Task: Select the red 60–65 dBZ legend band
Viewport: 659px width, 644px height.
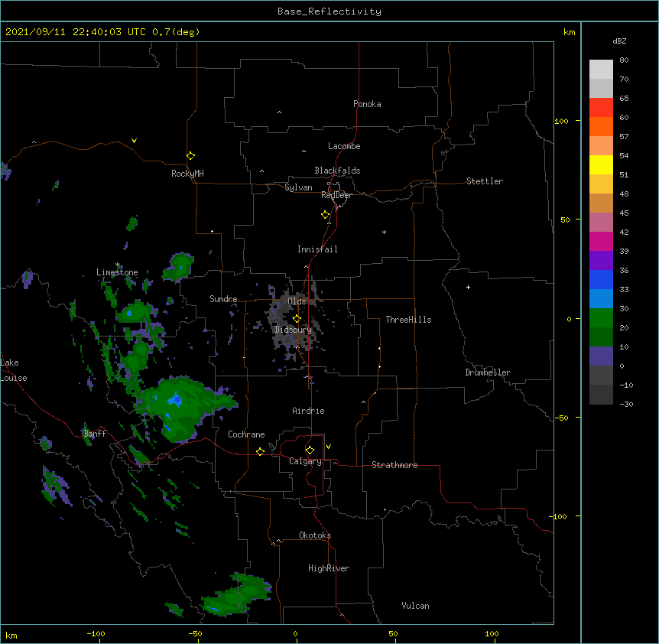Action: (x=601, y=108)
